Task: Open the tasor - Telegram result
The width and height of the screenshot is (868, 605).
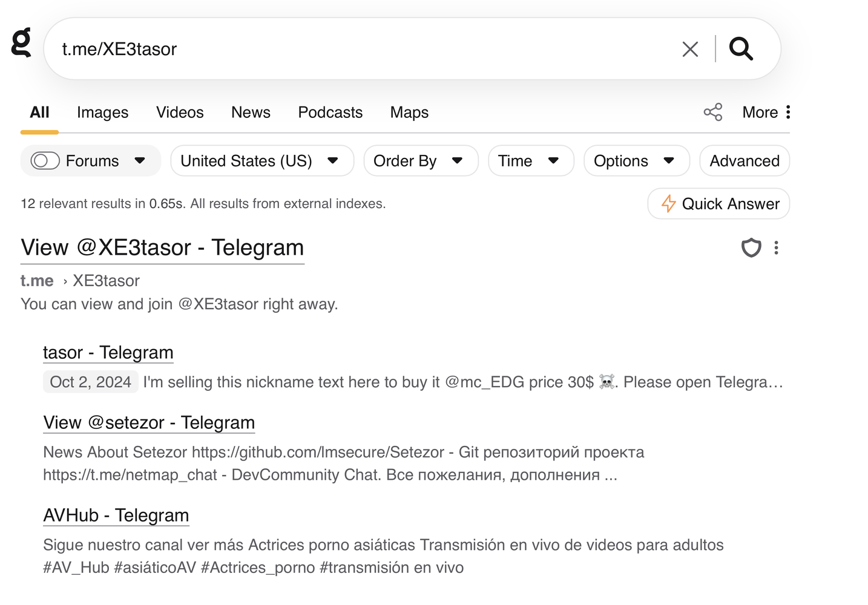Action: click(x=108, y=353)
